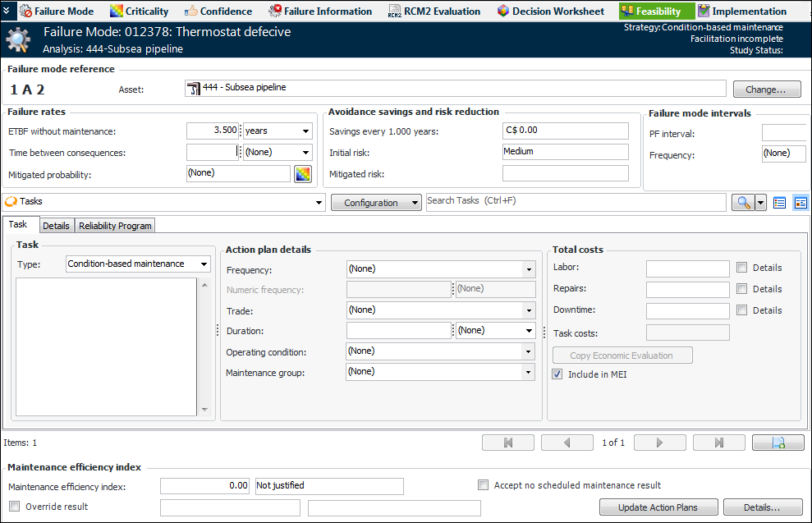The image size is (812, 523).
Task: Go to last record navigation button
Action: [x=718, y=443]
